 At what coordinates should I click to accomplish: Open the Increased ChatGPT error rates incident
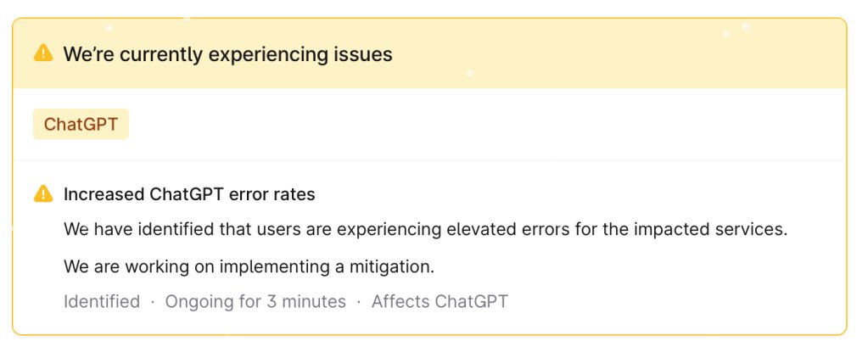(x=189, y=194)
